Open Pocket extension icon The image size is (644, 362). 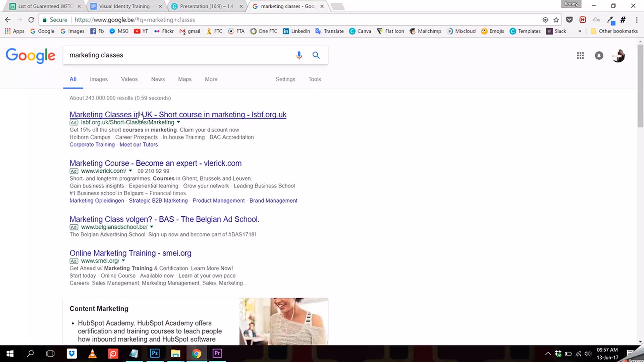pos(569,20)
